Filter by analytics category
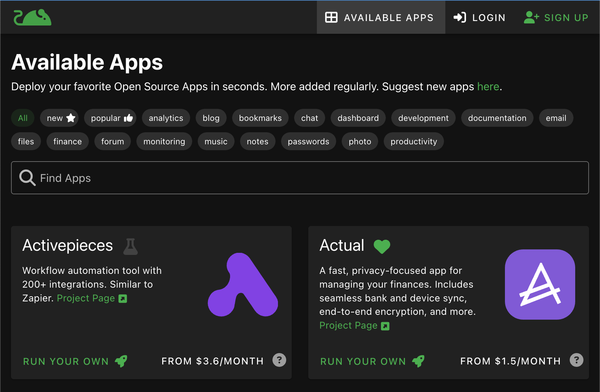Viewport: 600px width, 392px height. pyautogui.click(x=166, y=118)
